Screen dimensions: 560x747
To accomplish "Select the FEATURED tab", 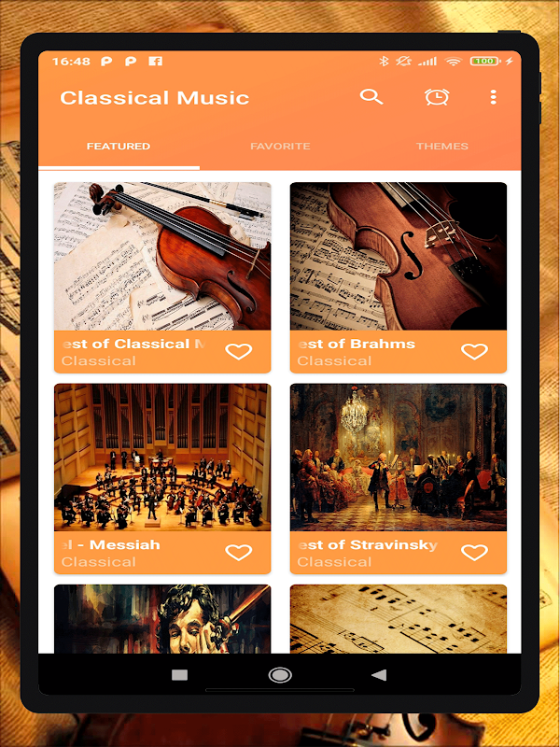I will pos(119,147).
